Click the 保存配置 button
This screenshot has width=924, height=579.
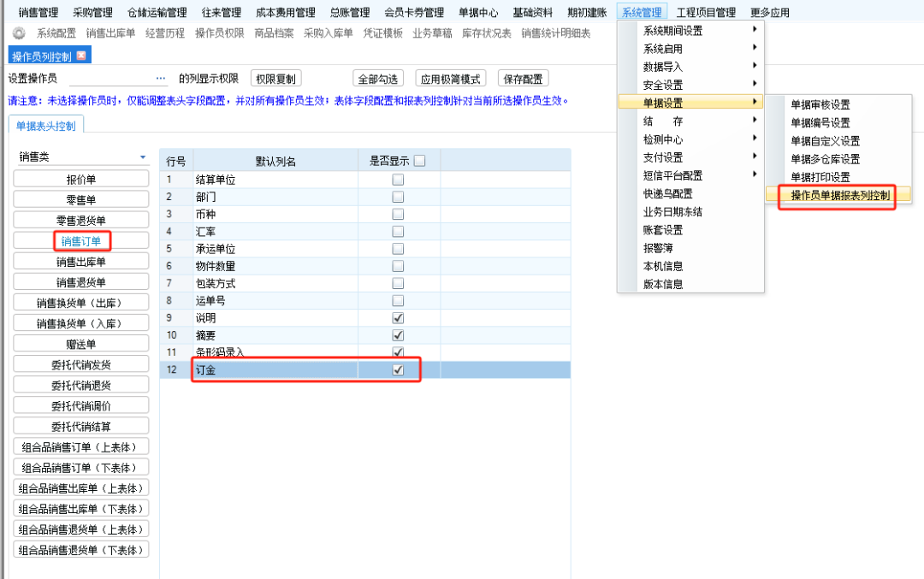(522, 77)
